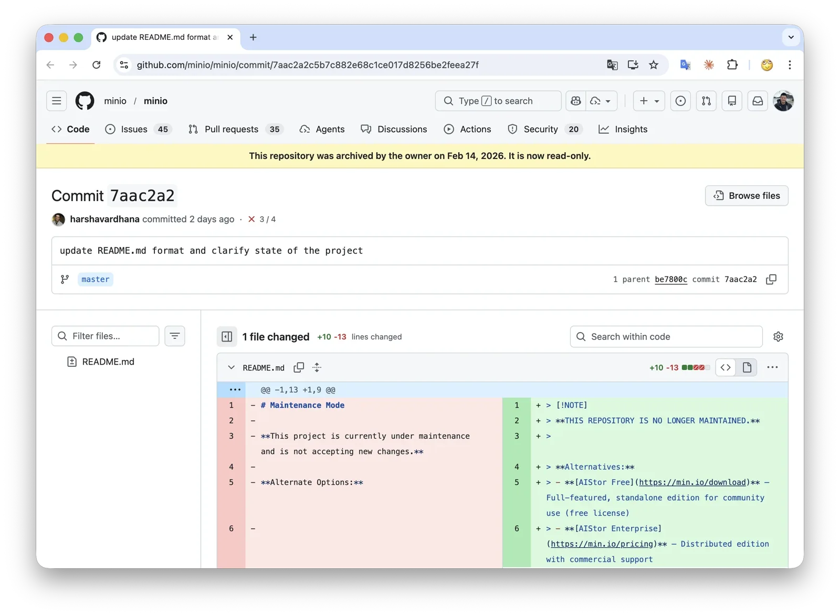Copy README.md file path
The image size is (840, 616).
[x=299, y=367]
